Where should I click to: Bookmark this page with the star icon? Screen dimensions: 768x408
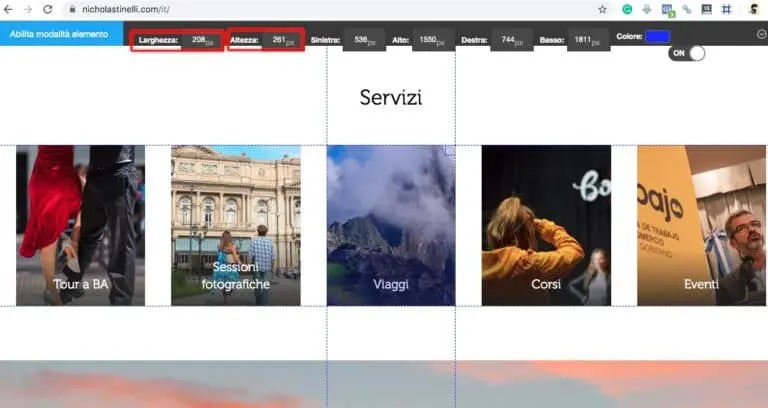coord(602,9)
